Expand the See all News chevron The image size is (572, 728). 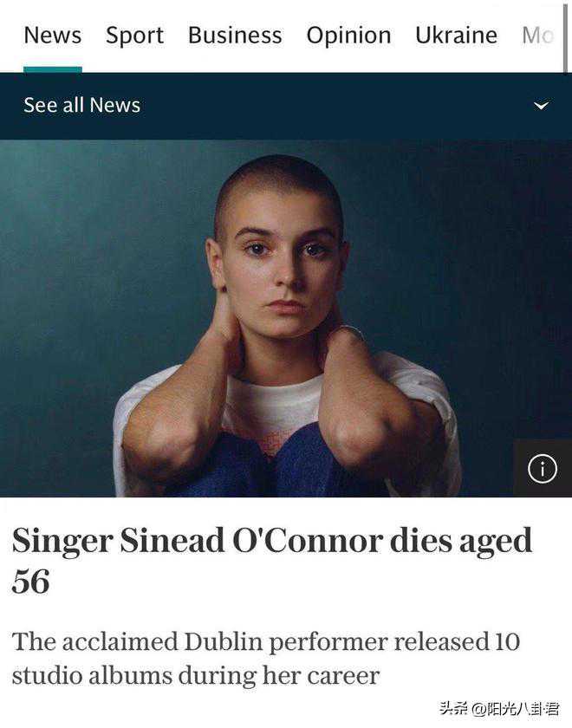click(x=541, y=106)
